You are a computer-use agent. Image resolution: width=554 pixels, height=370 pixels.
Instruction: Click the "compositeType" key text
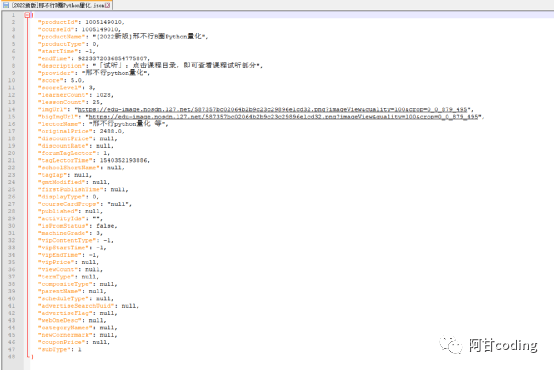pyautogui.click(x=66, y=284)
